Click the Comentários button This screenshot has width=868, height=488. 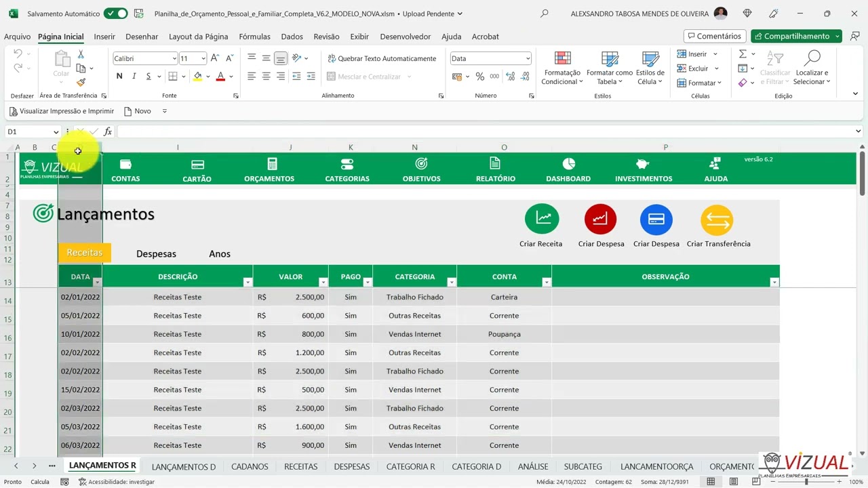[715, 36]
